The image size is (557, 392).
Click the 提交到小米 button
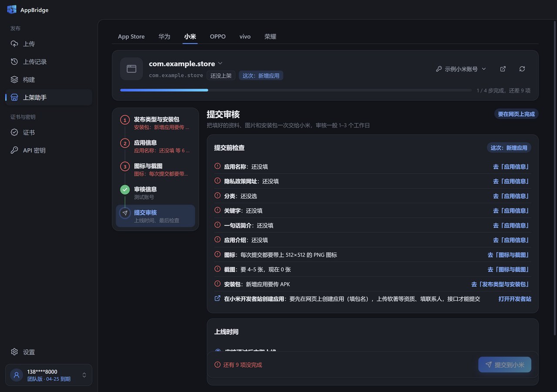click(x=505, y=365)
